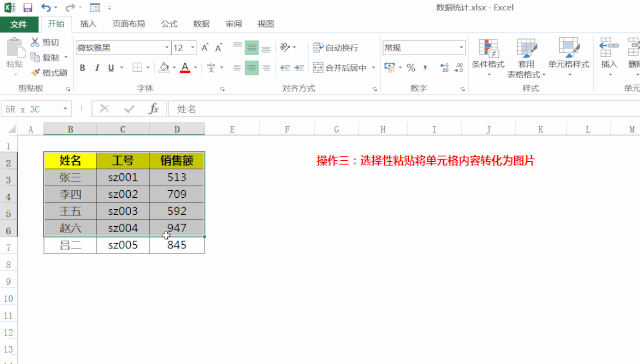Expand the Fill Color dropdown arrow
Viewport: 640px width, 364px height.
pos(174,68)
